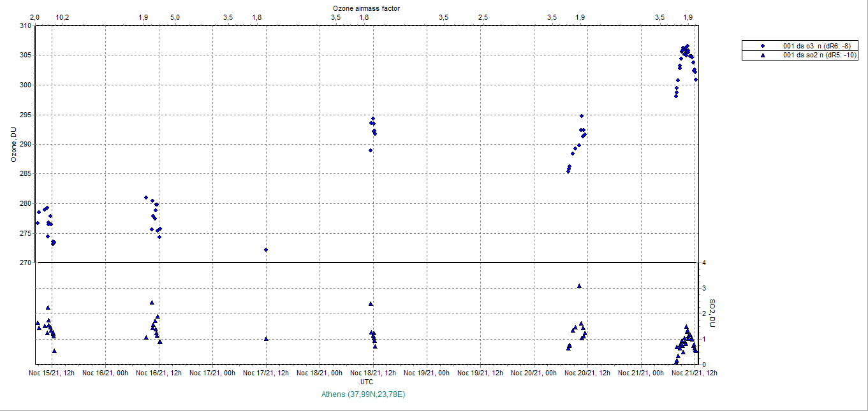Click the '5,0' airmass factor tick label
Viewport: 868px width, 411px height.
(174, 17)
